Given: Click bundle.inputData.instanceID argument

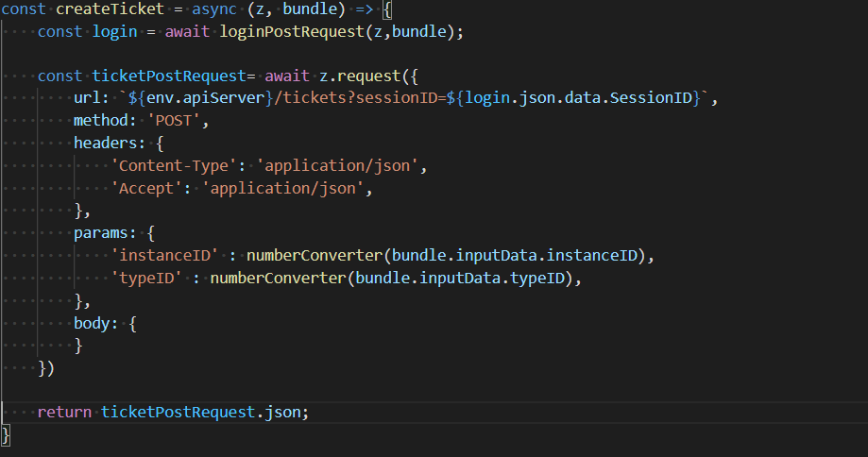Looking at the screenshot, I should click(515, 255).
